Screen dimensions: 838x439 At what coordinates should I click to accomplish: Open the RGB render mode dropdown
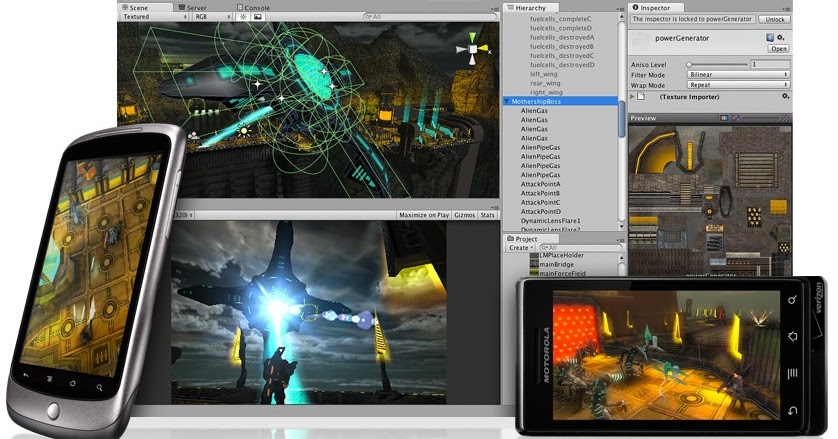click(x=213, y=17)
